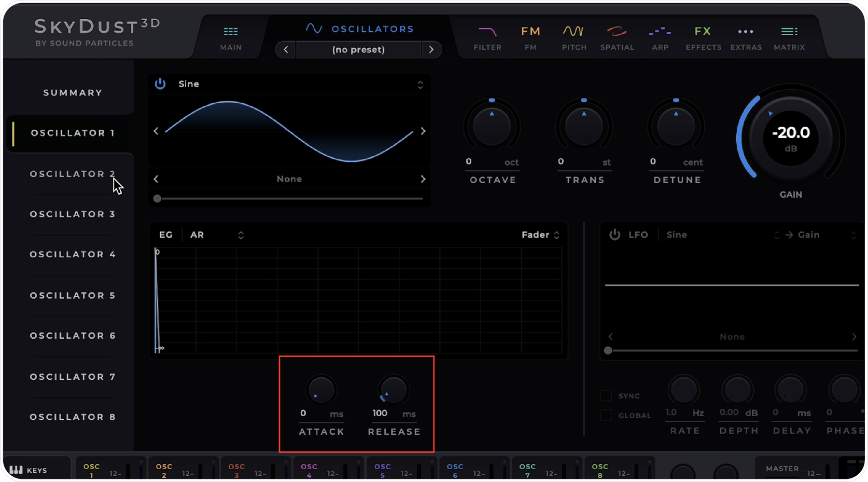Open the EG AR type selector
Viewport: 868px width, 482px height.
(241, 235)
